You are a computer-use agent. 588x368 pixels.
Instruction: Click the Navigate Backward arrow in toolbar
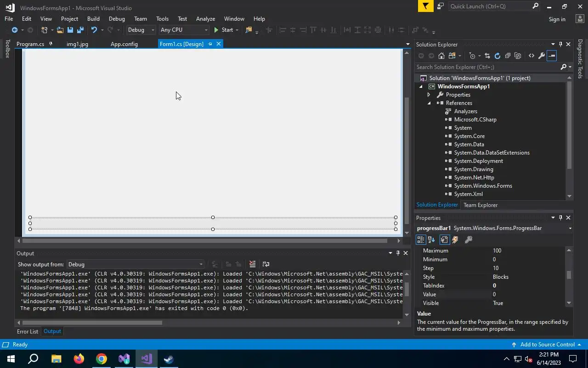click(x=15, y=30)
